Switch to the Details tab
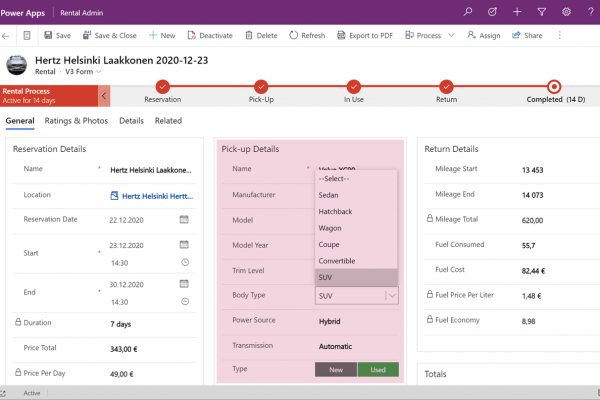 pyautogui.click(x=131, y=121)
